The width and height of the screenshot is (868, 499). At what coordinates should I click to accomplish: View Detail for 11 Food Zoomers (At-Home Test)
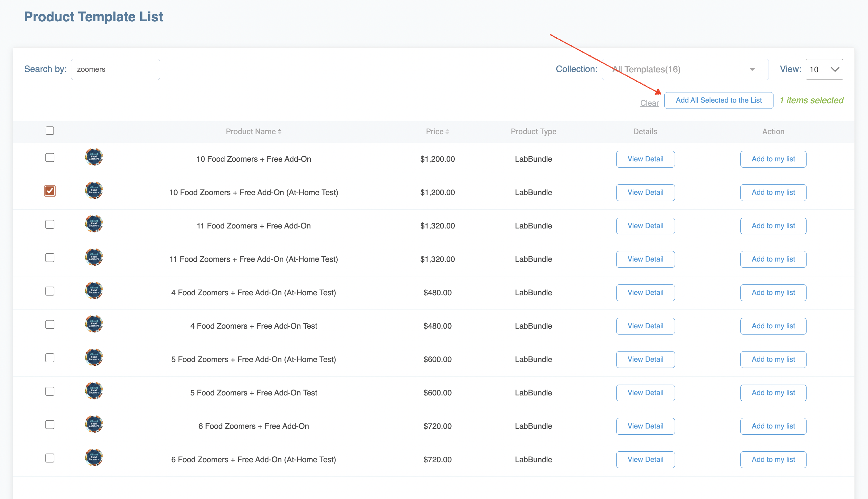click(x=645, y=259)
